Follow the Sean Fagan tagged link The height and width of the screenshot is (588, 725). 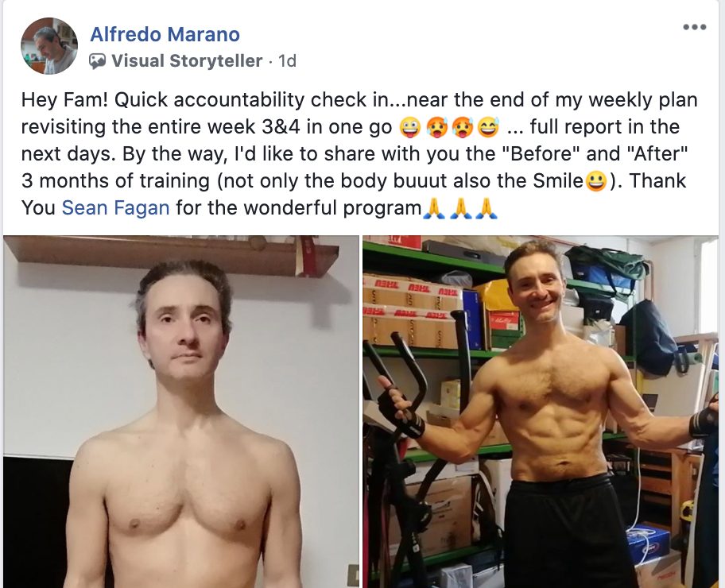115,207
